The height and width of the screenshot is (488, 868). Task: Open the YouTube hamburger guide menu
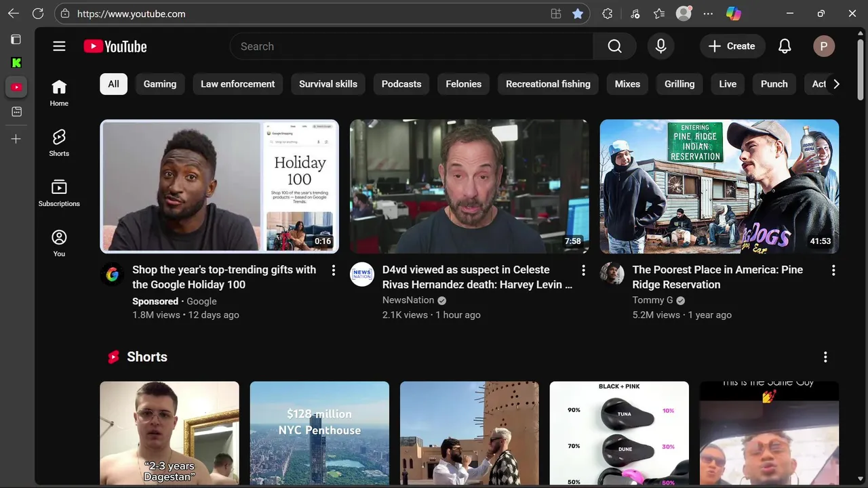coord(59,46)
